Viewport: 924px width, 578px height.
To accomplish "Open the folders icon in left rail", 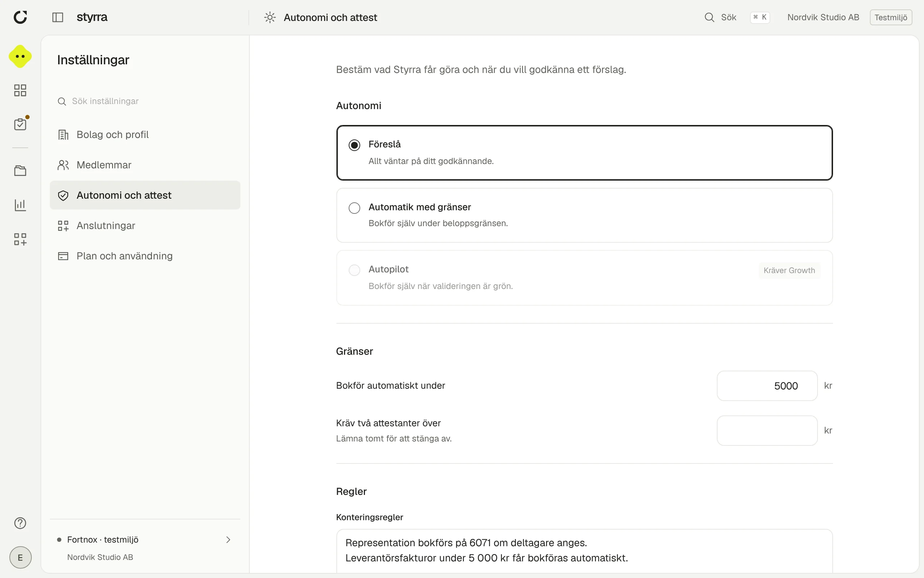I will (x=20, y=171).
